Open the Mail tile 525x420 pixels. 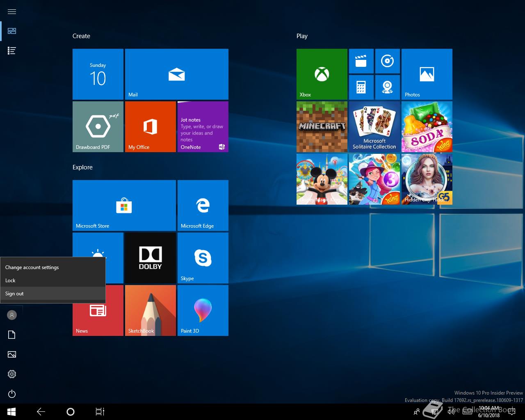click(177, 74)
